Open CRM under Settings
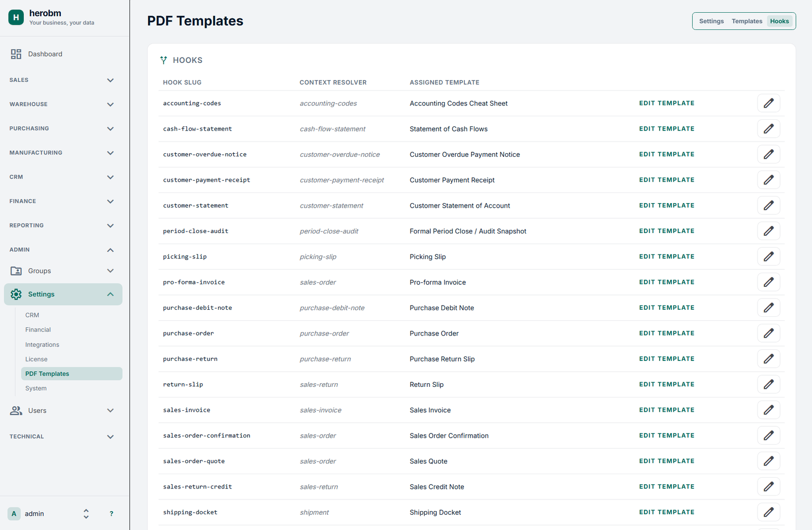Viewport: 812px width, 530px height. pos(32,315)
